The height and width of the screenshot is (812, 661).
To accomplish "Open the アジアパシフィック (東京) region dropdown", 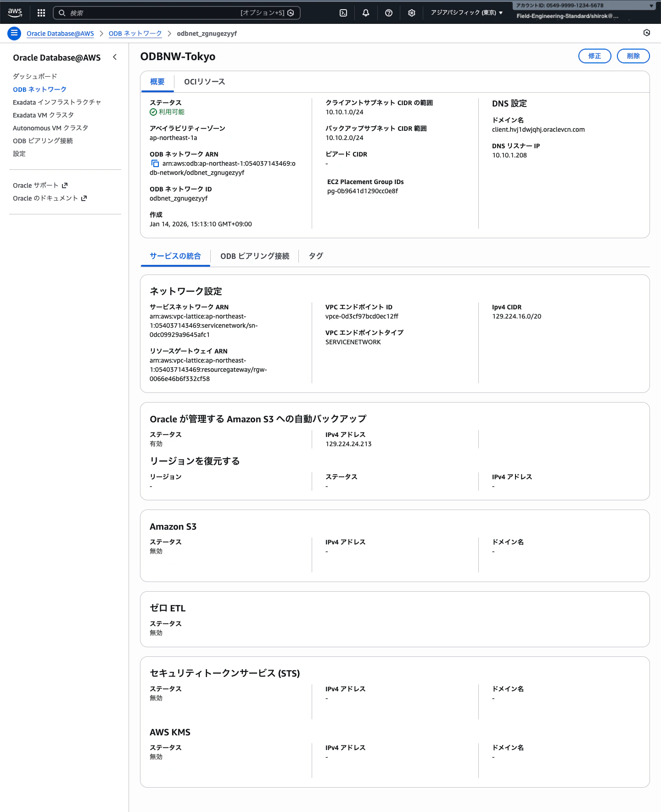I will 466,13.
